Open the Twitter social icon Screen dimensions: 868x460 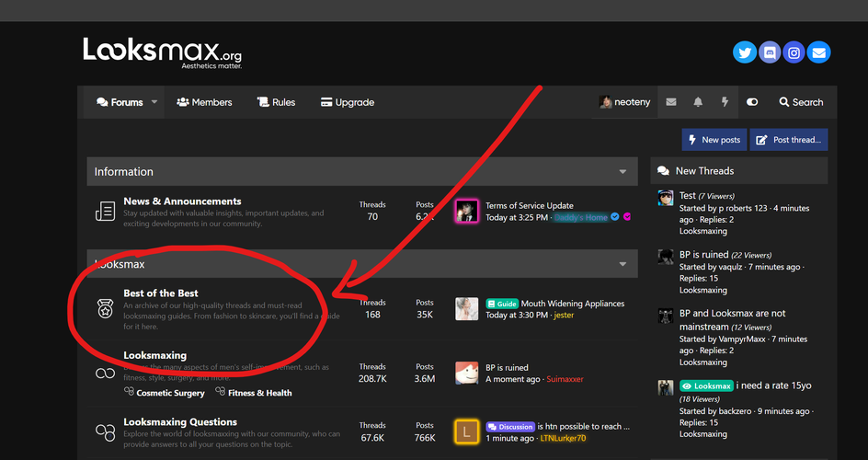click(x=745, y=52)
